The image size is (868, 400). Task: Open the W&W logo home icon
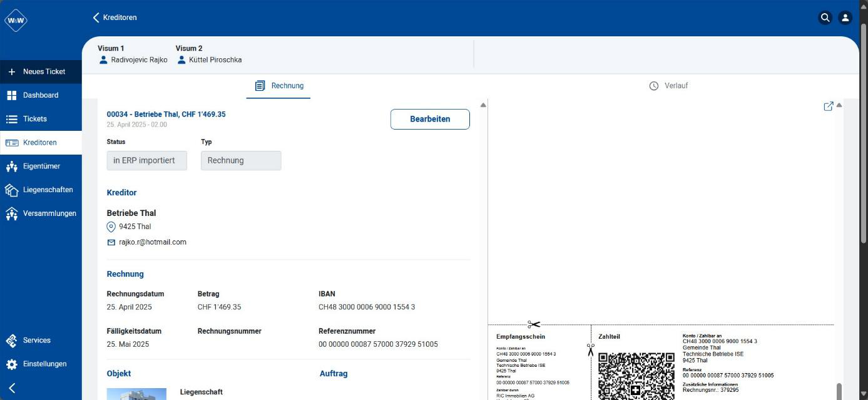16,21
